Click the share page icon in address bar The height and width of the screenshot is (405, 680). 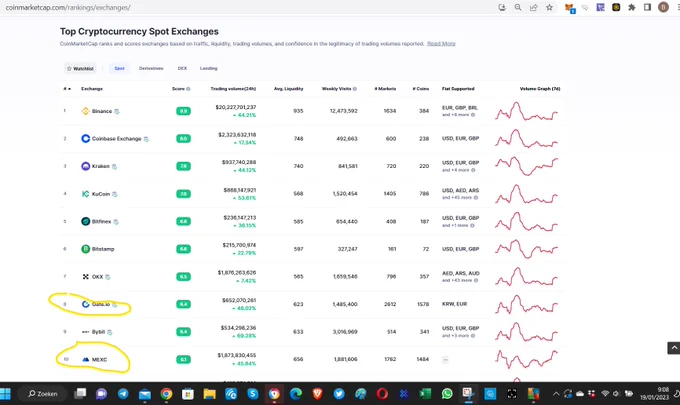tap(534, 7)
